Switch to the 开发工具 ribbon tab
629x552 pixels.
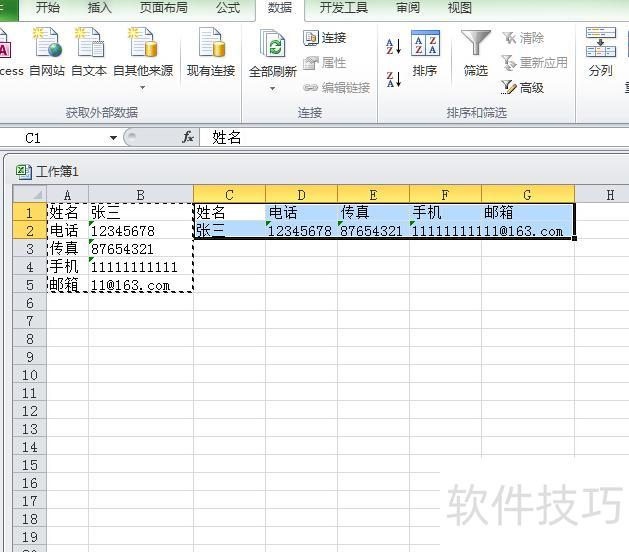pyautogui.click(x=344, y=8)
